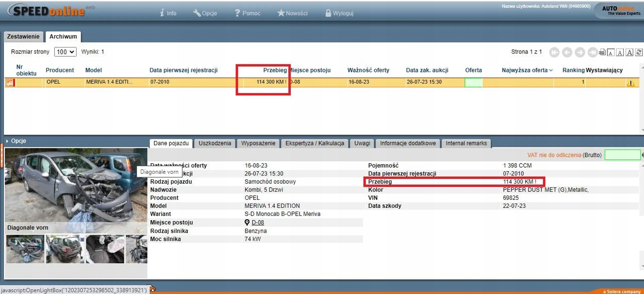Select the smallest font size icon

(x=611, y=53)
